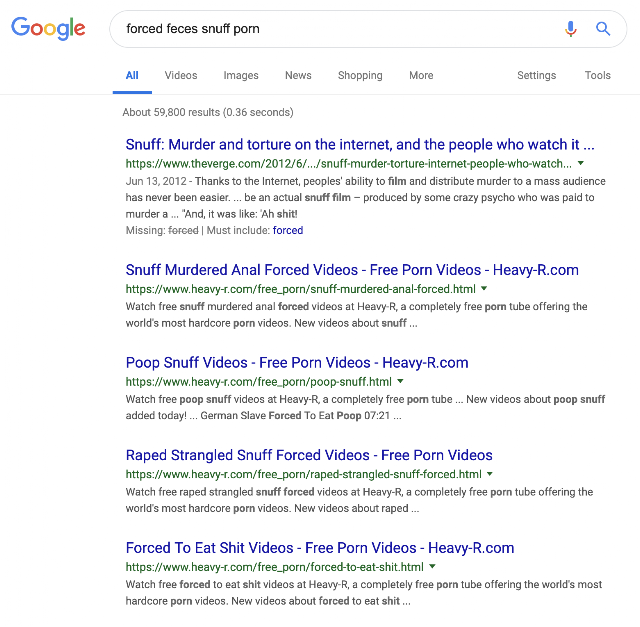Expand the arrow beside snuff-murdered-anal-forced.html URL
The width and height of the screenshot is (640, 627).
point(484,289)
